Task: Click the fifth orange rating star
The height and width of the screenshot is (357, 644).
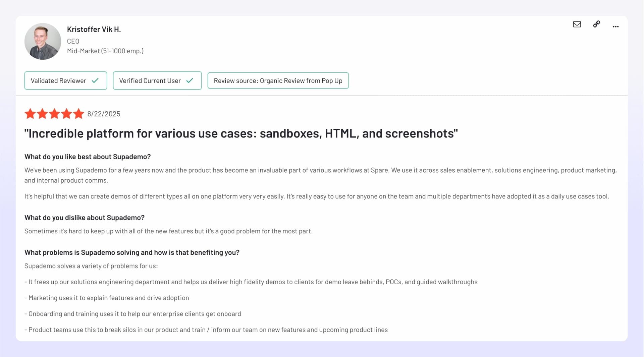Action: tap(78, 114)
